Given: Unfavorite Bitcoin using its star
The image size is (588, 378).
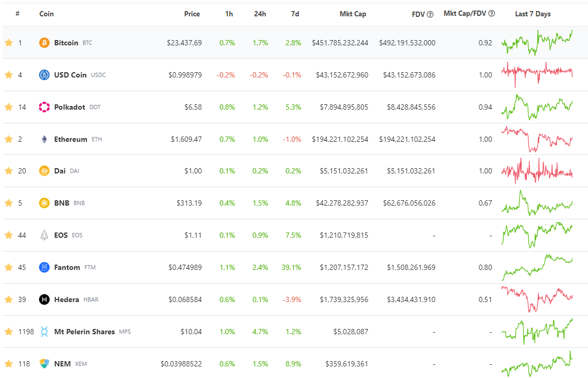Looking at the screenshot, I should pos(8,43).
